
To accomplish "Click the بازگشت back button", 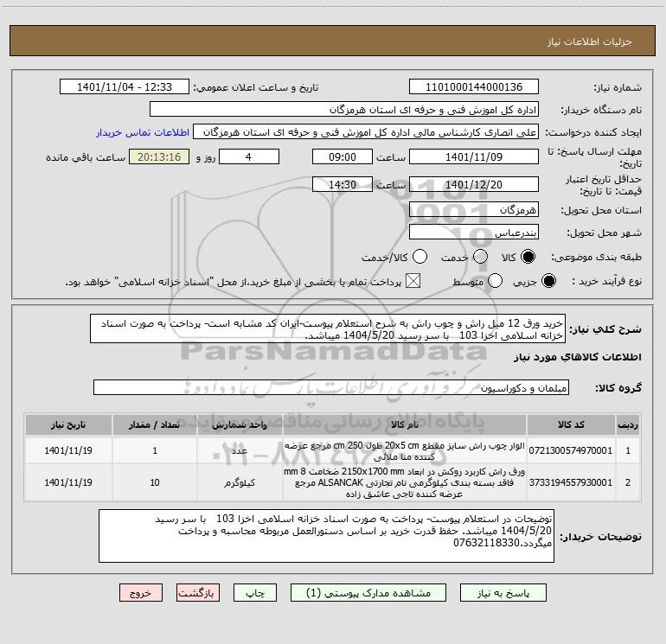I will click(x=198, y=593).
